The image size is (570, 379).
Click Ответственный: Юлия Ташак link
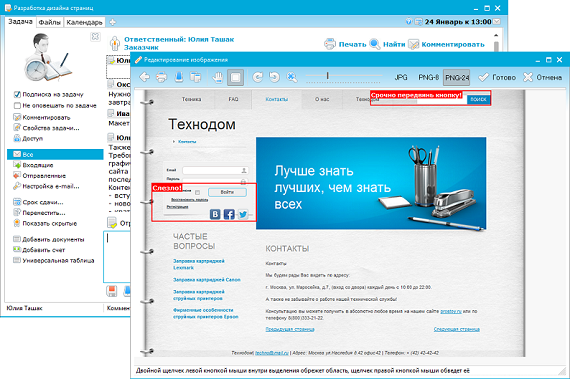coord(179,39)
